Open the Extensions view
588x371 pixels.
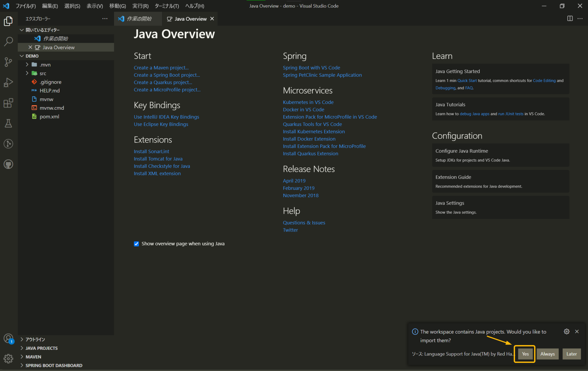pos(8,103)
